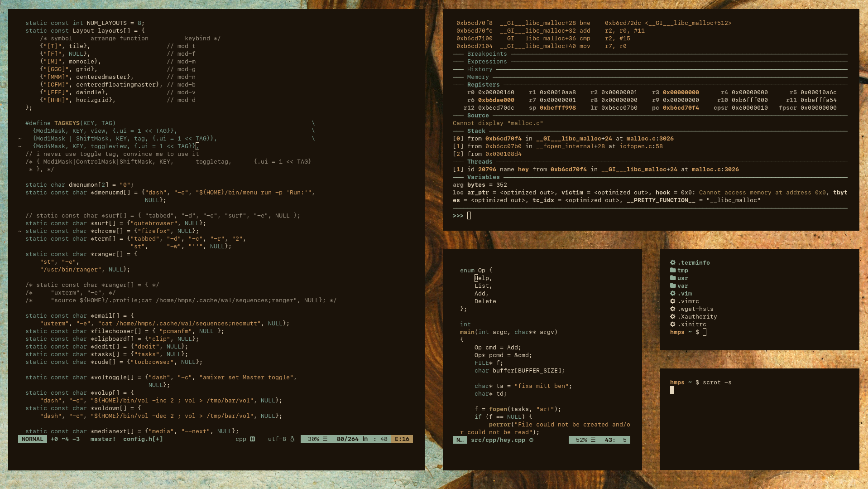Click the cpp filetype icon in config.h statusline
The width and height of the screenshot is (868, 489).
click(x=252, y=439)
